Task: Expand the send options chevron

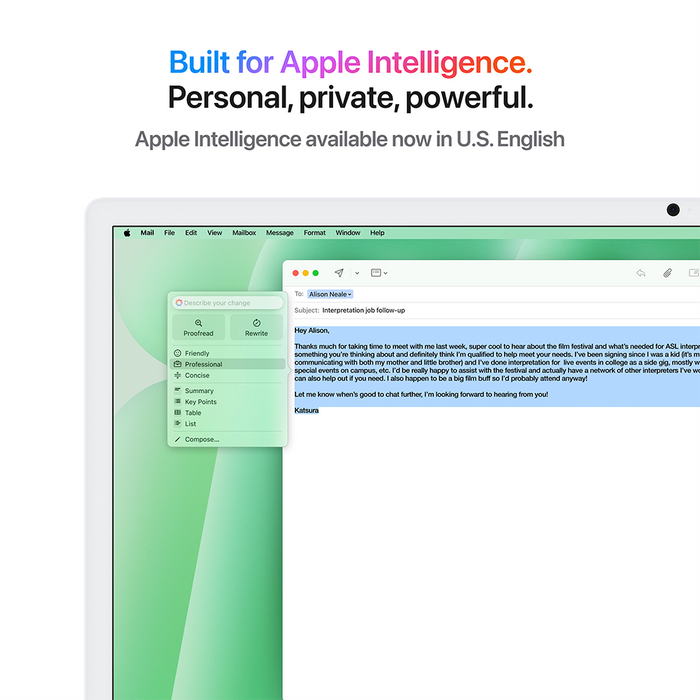Action: [x=357, y=273]
